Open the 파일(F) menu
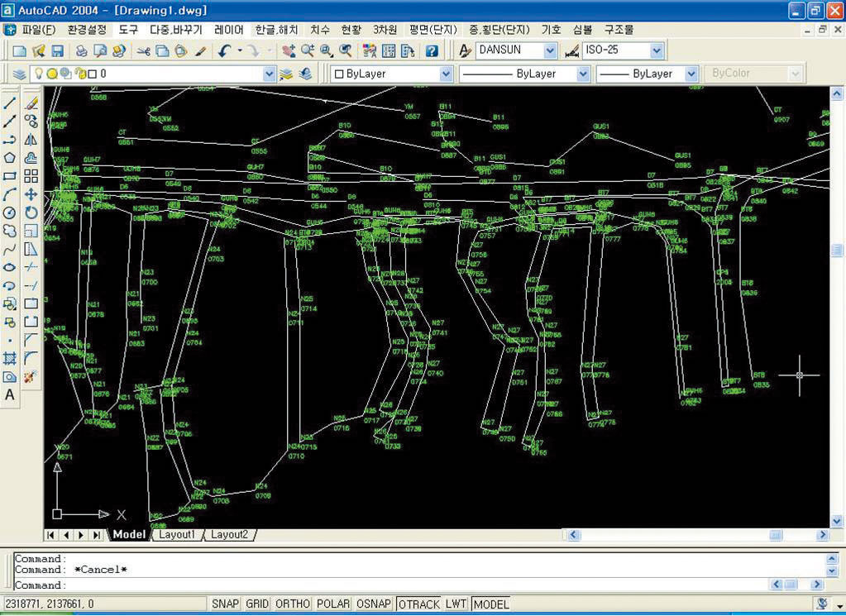This screenshot has width=846, height=616. pos(39,30)
